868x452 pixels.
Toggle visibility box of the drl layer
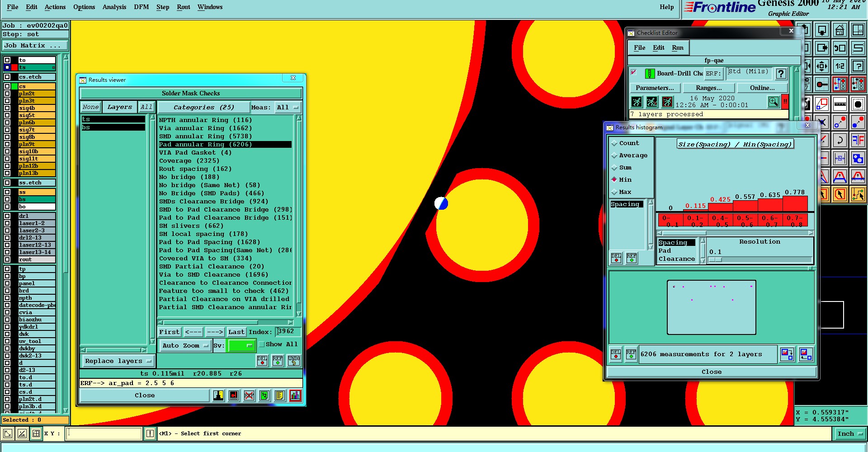point(7,216)
